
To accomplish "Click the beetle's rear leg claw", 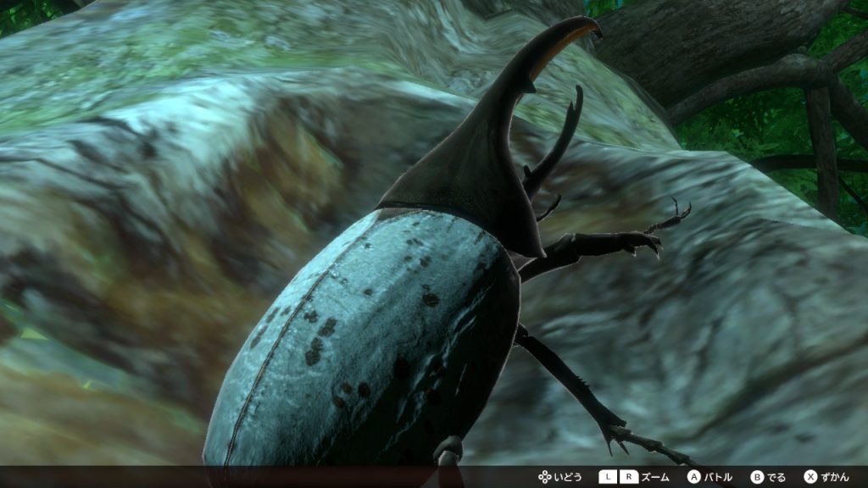I will click(623, 436).
